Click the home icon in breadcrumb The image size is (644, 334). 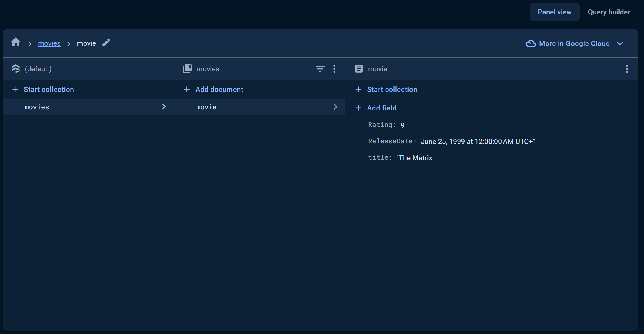coord(16,43)
